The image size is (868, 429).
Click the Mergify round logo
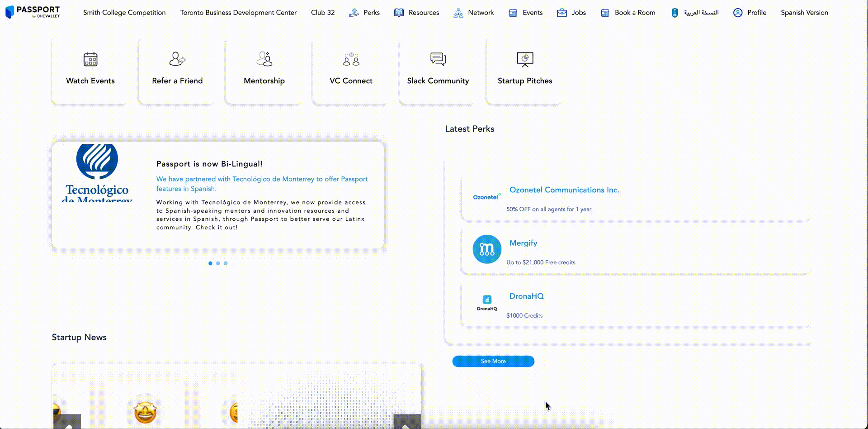pos(487,249)
